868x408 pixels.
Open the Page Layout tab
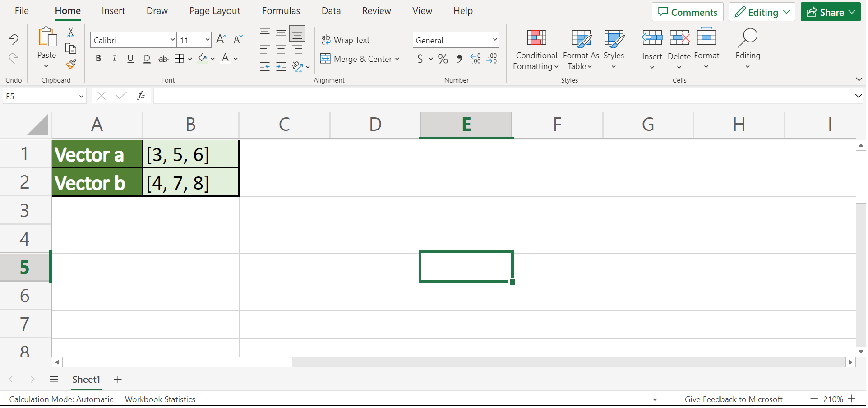pyautogui.click(x=215, y=11)
